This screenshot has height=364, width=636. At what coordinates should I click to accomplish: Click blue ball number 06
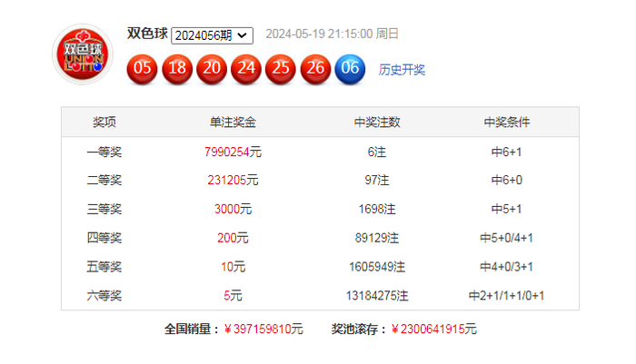click(x=350, y=69)
